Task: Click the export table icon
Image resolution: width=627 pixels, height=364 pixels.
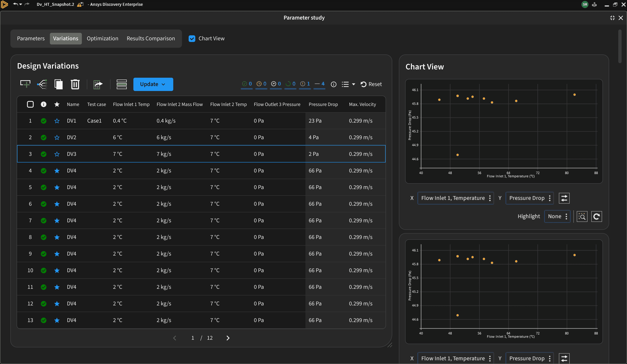Action: coord(98,84)
